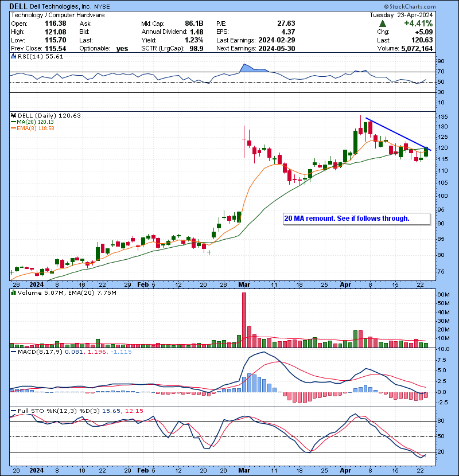Click the Yield value 1.23%
This screenshot has height=476, width=459.
click(x=194, y=40)
